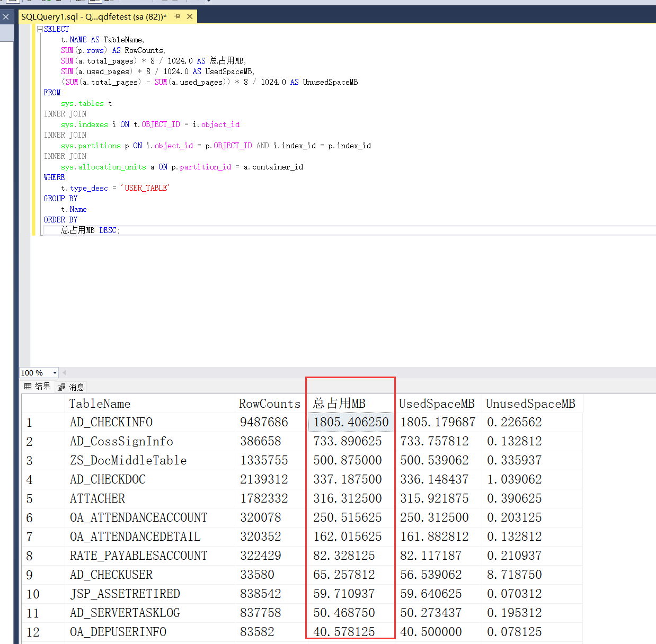
Task: Click 'USER_TABLE' string in the query
Action: tap(145, 187)
